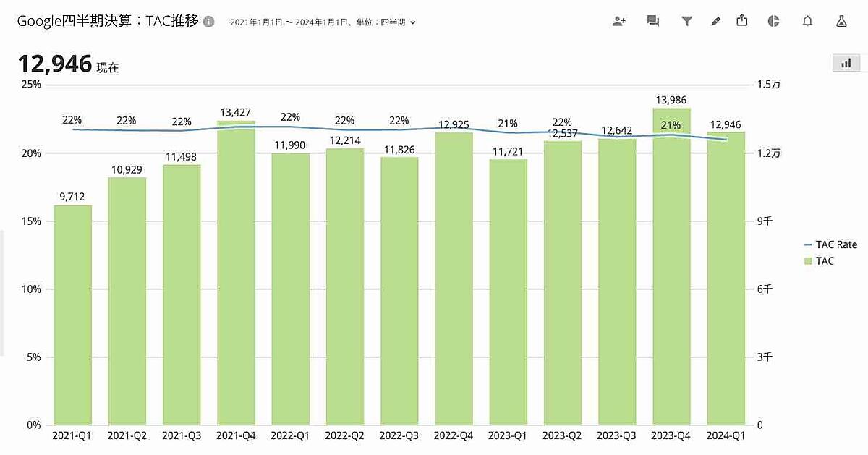868x455 pixels.
Task: Click the 13,427 data label
Action: [236, 111]
